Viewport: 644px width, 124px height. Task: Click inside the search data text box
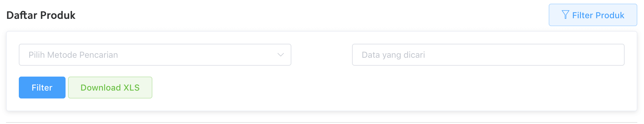click(488, 55)
